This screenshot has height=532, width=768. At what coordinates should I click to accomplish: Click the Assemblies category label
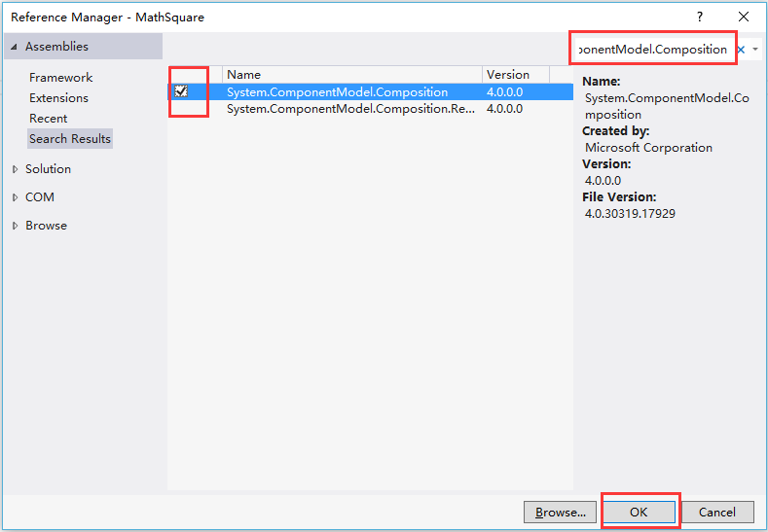[x=56, y=47]
